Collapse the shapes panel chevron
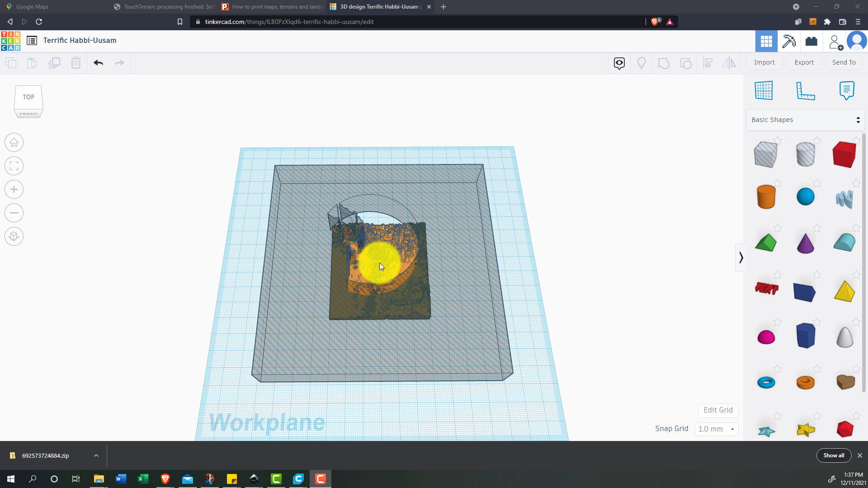The height and width of the screenshot is (488, 868). tap(741, 258)
